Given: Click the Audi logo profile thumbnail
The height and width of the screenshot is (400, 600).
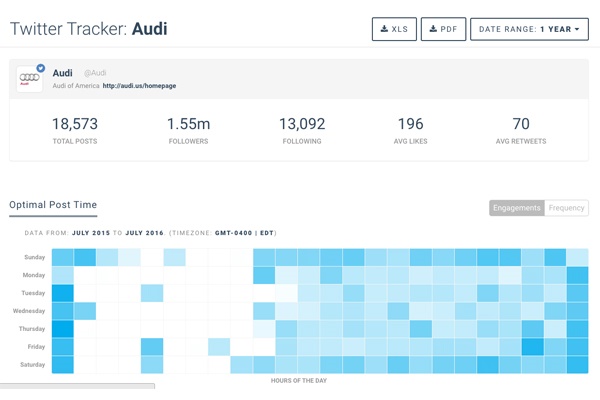Looking at the screenshot, I should tap(29, 78).
